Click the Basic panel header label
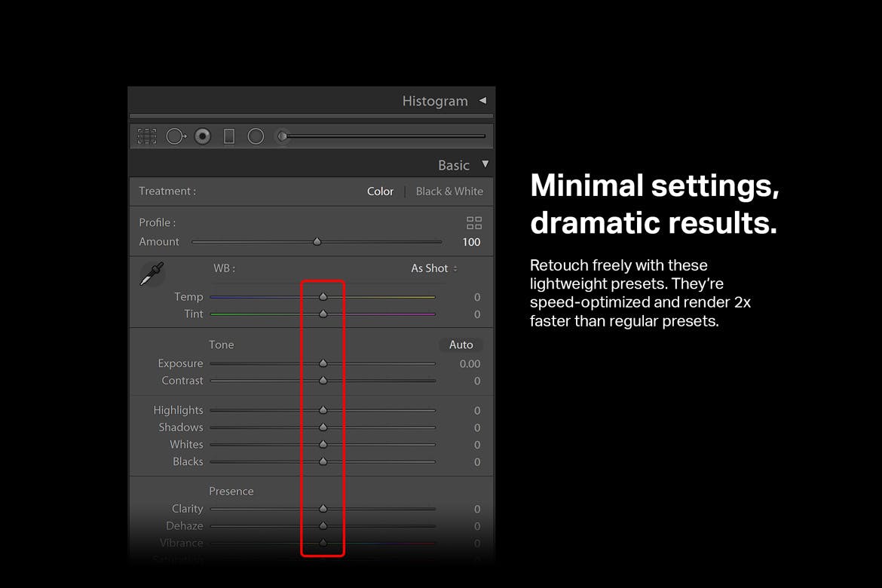Image resolution: width=882 pixels, height=588 pixels. pos(453,165)
